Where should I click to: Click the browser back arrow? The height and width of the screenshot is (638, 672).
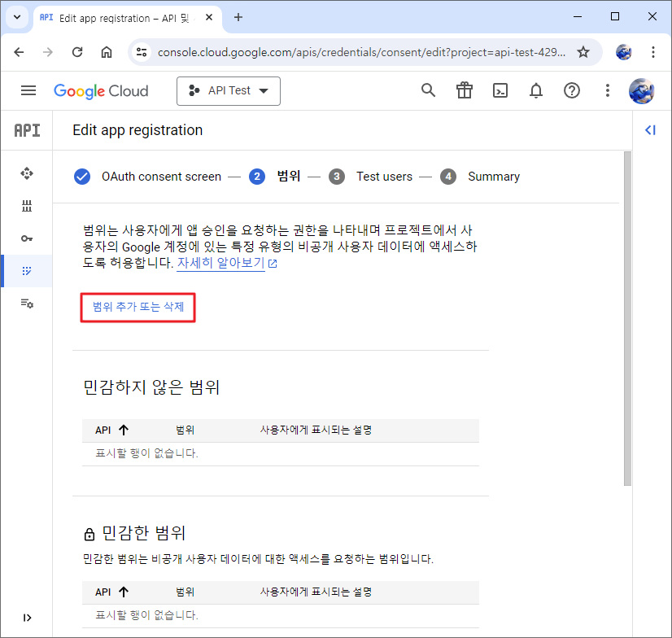(x=19, y=52)
